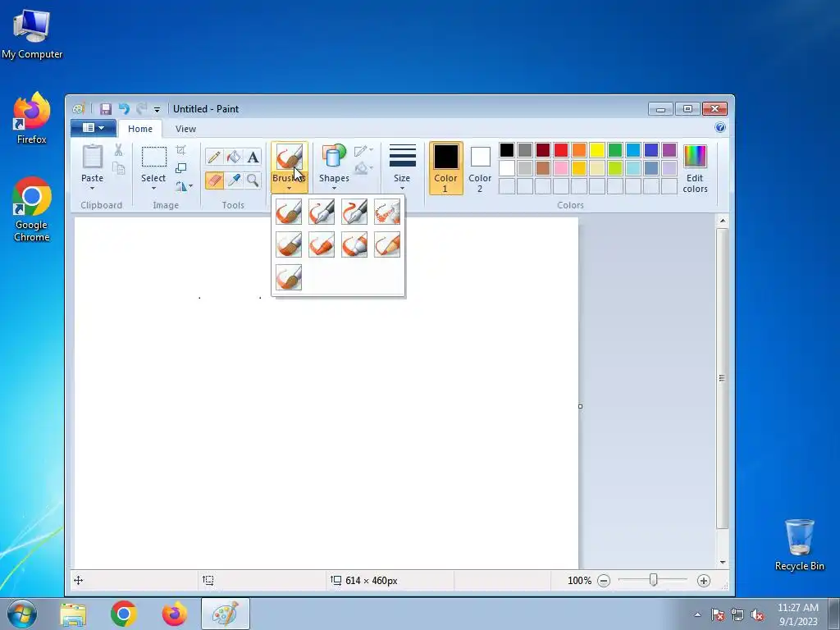The image size is (840, 630).
Task: Click the Recycle Bin desktop icon
Action: click(x=799, y=545)
